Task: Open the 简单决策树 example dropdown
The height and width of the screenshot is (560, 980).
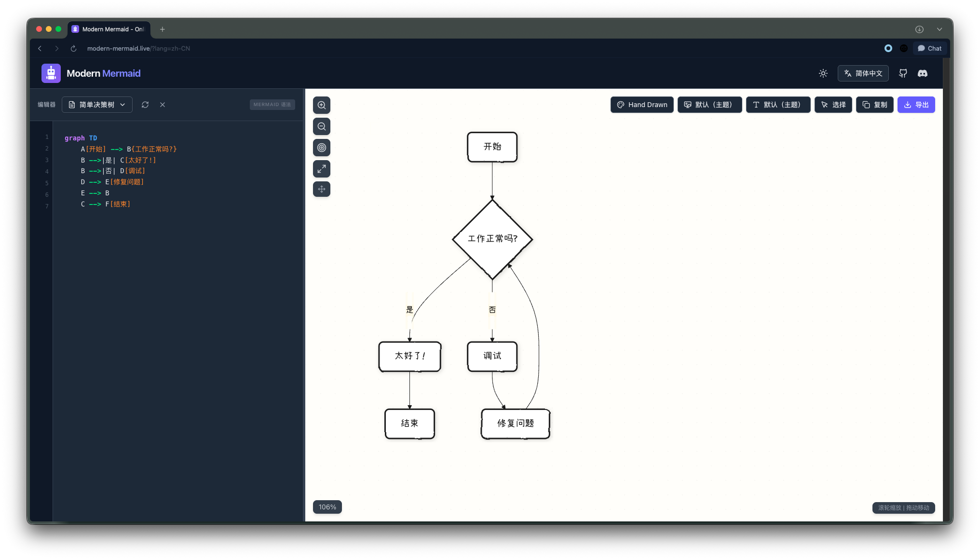Action: click(x=97, y=105)
